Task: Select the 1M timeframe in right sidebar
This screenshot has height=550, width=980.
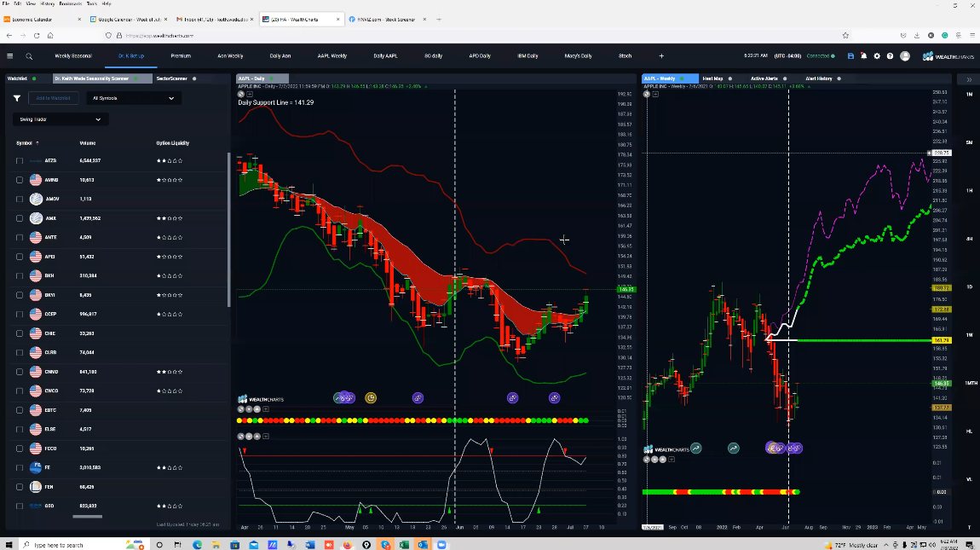Action: (969, 95)
